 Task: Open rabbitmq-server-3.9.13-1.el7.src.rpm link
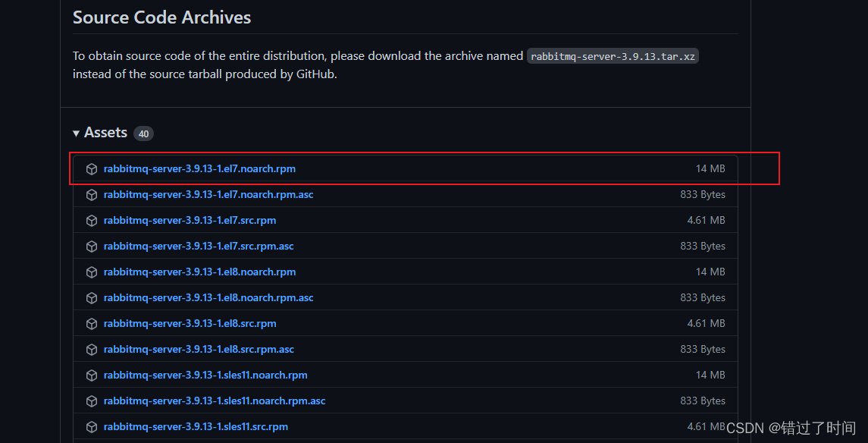coord(190,220)
